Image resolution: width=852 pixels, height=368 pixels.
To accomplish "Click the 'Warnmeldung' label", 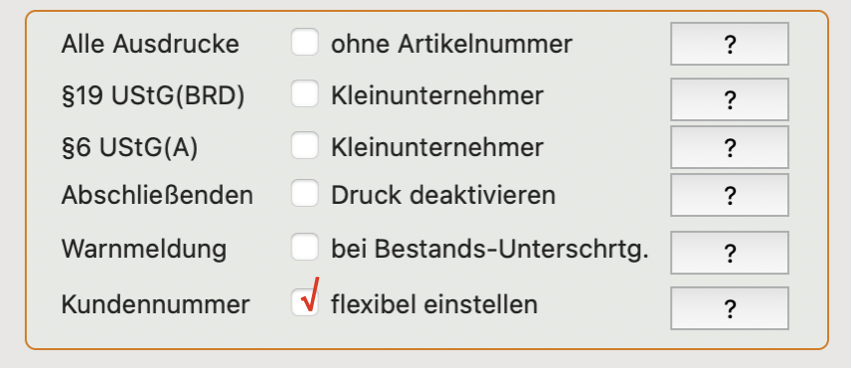I will (144, 249).
